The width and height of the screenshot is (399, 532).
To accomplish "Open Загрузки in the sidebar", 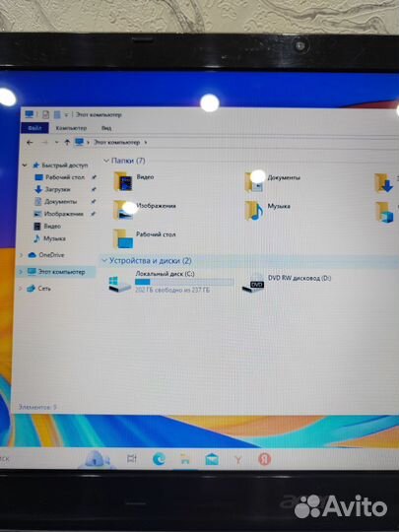I will [58, 190].
